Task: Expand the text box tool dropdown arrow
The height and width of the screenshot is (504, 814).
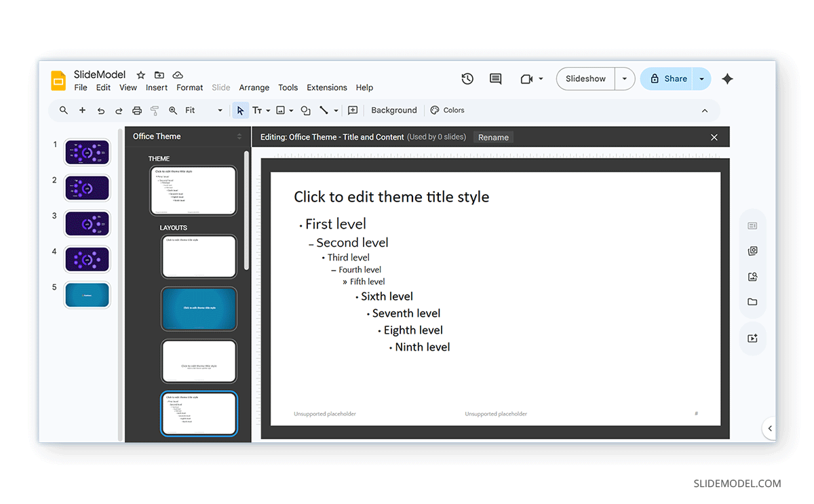Action: click(269, 111)
